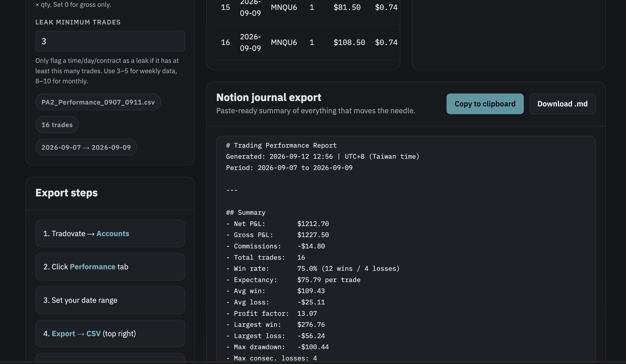
Task: Click the leak minimum trades help text
Action: [107, 71]
